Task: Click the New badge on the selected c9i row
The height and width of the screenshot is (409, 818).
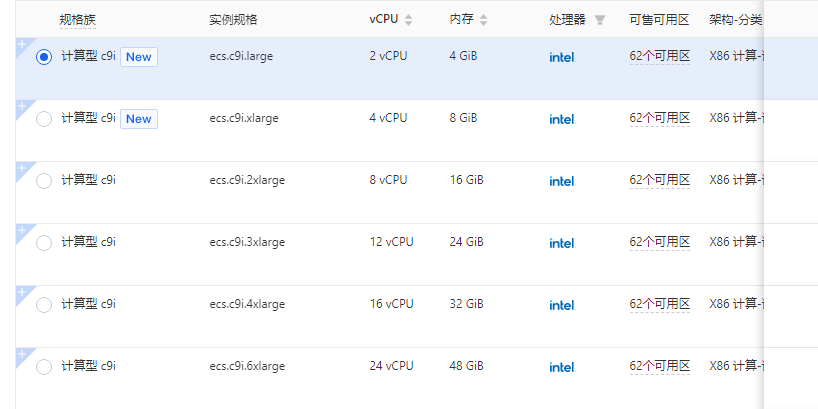Action: [x=139, y=57]
